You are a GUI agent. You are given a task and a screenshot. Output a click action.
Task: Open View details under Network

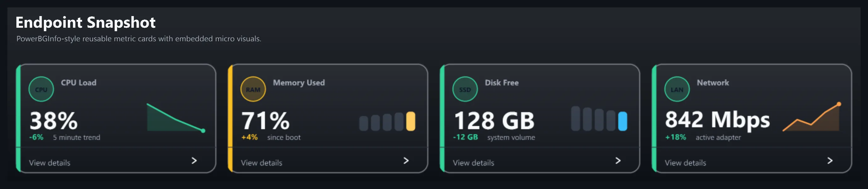click(685, 163)
